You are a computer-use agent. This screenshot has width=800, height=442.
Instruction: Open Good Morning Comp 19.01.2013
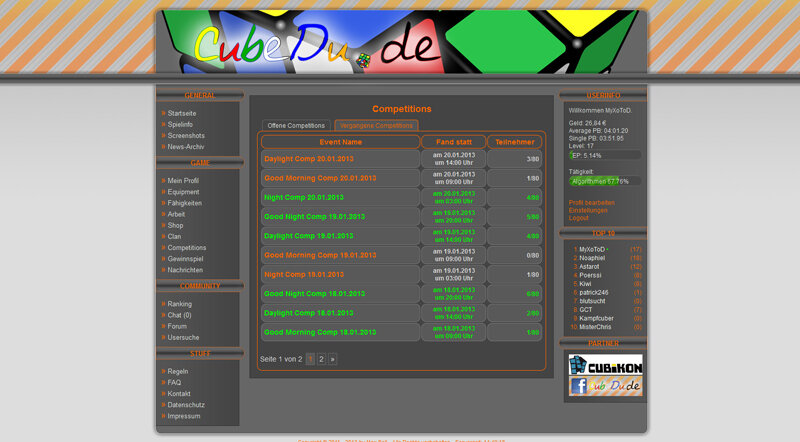(320, 255)
